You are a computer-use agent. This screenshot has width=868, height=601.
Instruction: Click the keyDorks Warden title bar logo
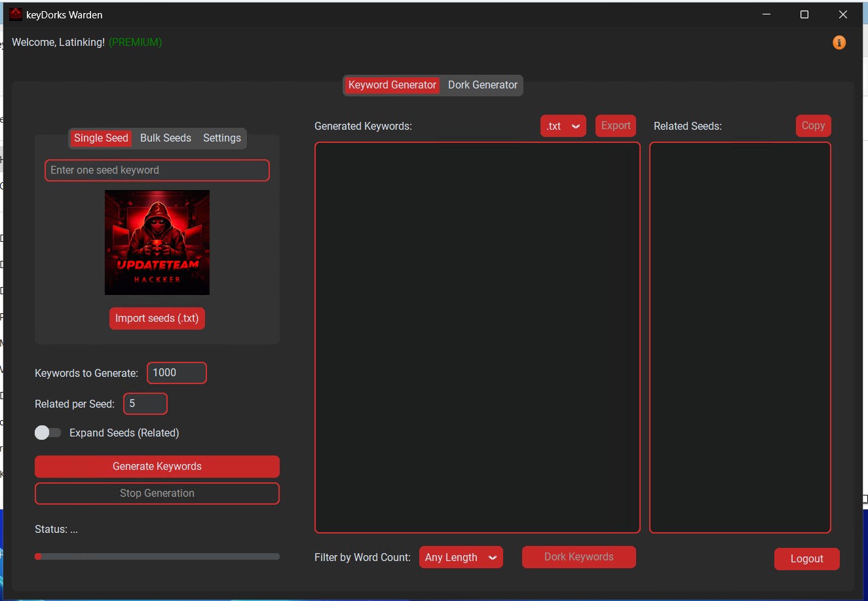click(15, 14)
